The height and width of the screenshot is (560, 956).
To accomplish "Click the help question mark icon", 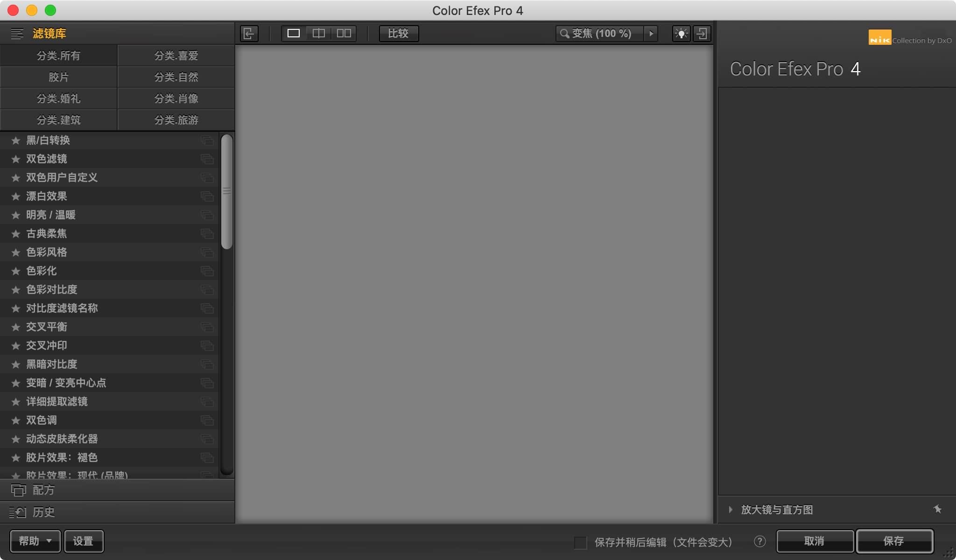I will [x=759, y=541].
